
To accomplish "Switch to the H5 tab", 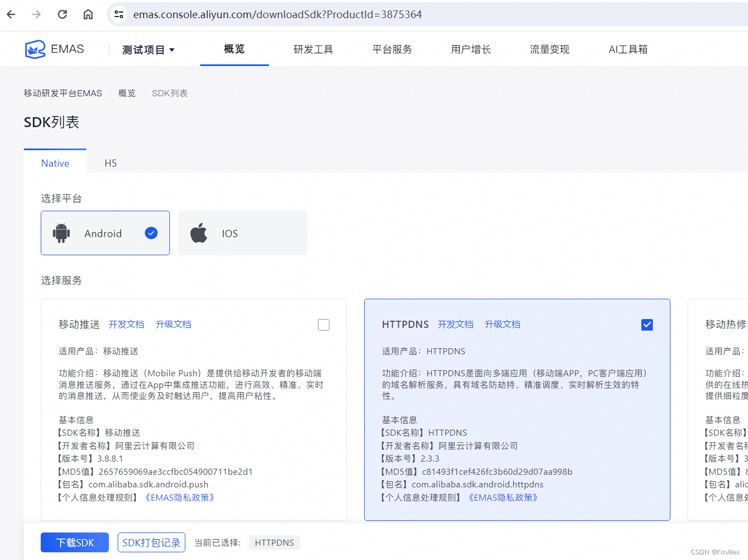I will 111,163.
